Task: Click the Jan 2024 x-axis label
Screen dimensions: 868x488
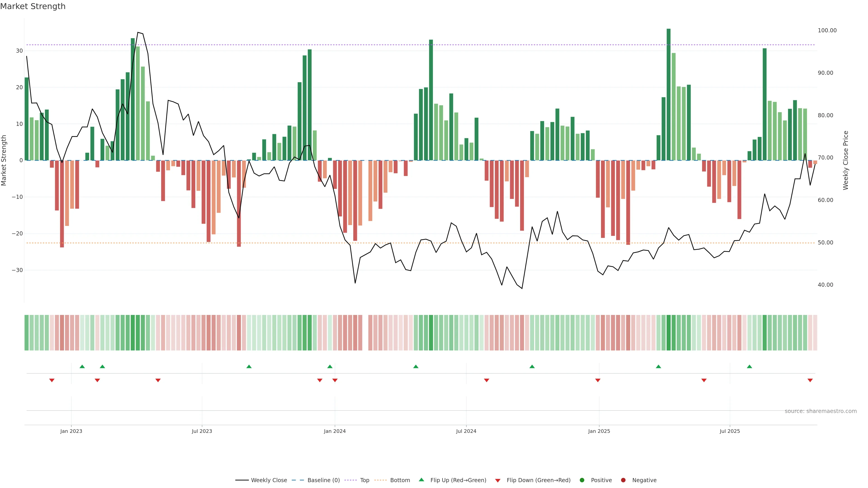Action: (x=335, y=431)
